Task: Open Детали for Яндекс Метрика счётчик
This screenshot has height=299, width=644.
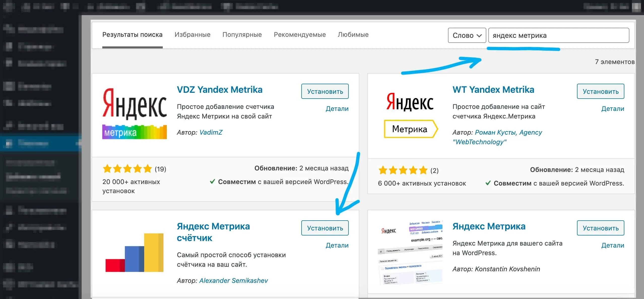Action: tap(337, 245)
